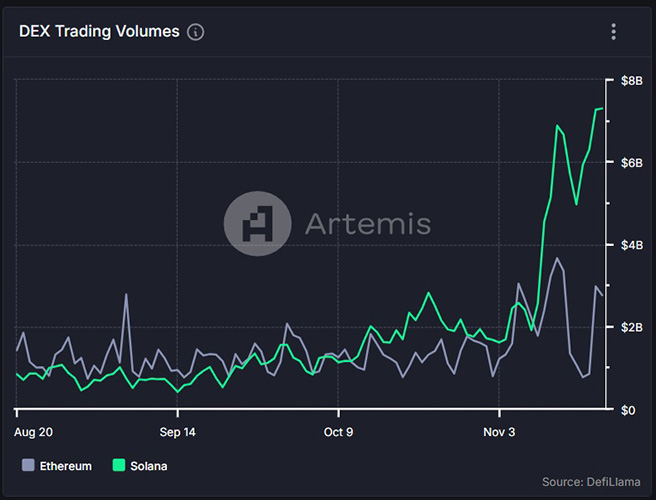Click the Artemis watermark text

pyautogui.click(x=367, y=222)
